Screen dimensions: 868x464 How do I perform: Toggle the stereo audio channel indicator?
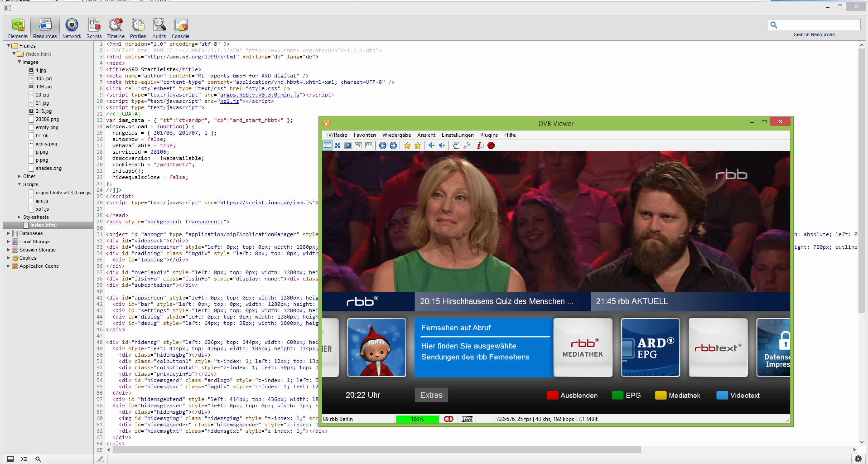[448, 419]
